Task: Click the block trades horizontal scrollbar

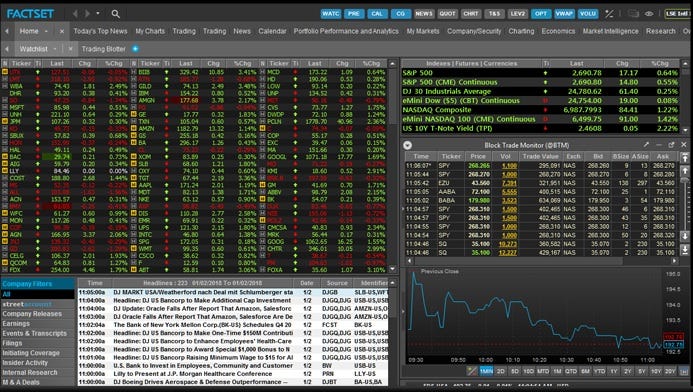Action: point(518,261)
